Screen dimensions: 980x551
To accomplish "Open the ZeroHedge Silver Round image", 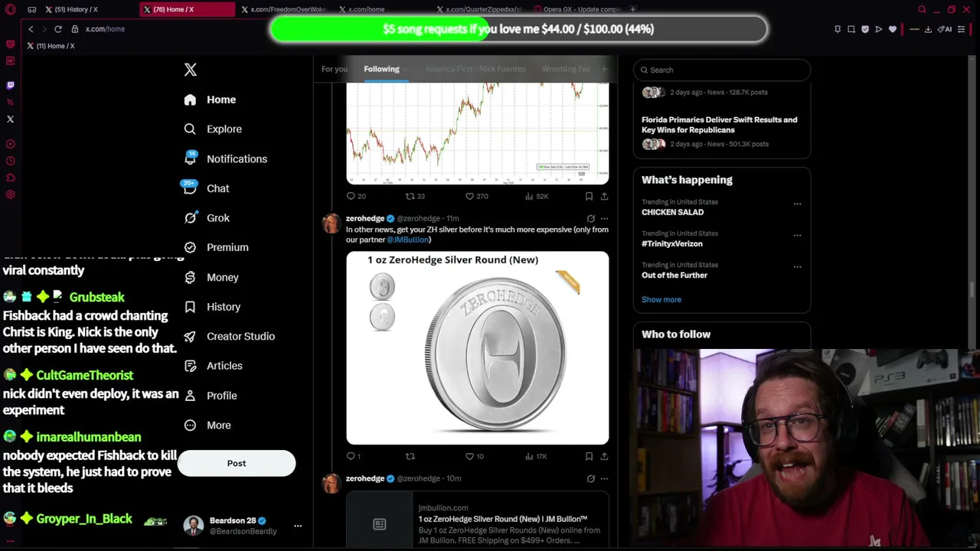I will (x=478, y=347).
